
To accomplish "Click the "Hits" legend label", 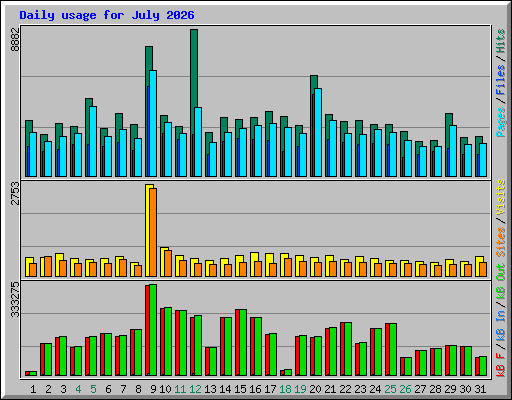I will [x=501, y=41].
